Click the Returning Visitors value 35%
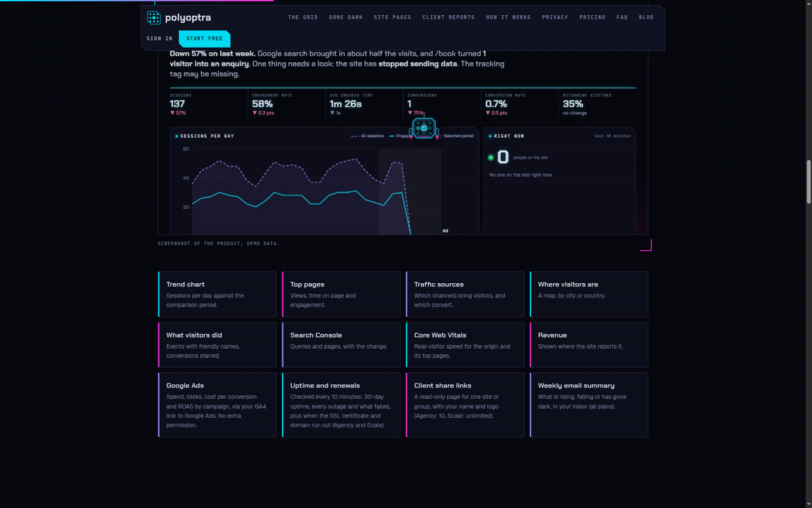 click(x=573, y=104)
